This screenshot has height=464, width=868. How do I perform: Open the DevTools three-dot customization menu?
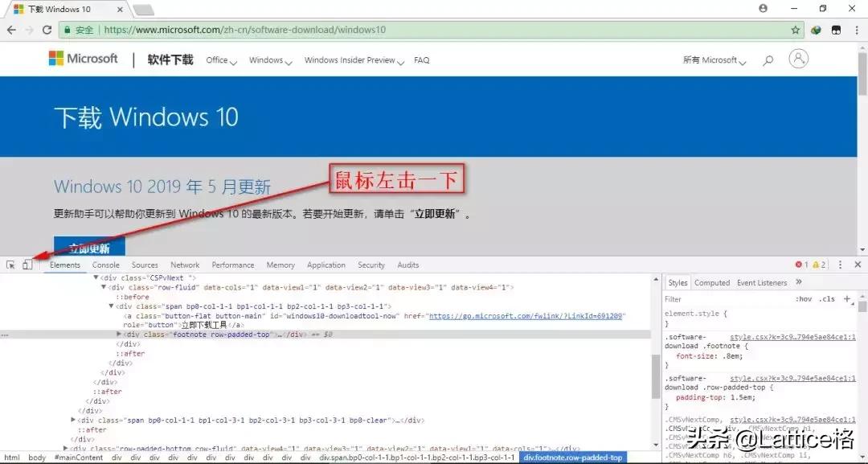click(x=841, y=264)
